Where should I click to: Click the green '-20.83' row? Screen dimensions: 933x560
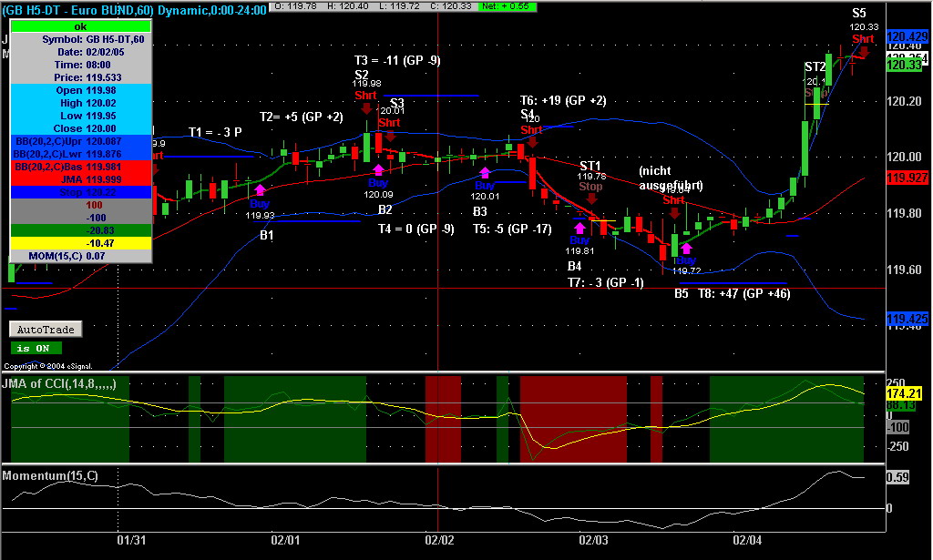point(81,230)
